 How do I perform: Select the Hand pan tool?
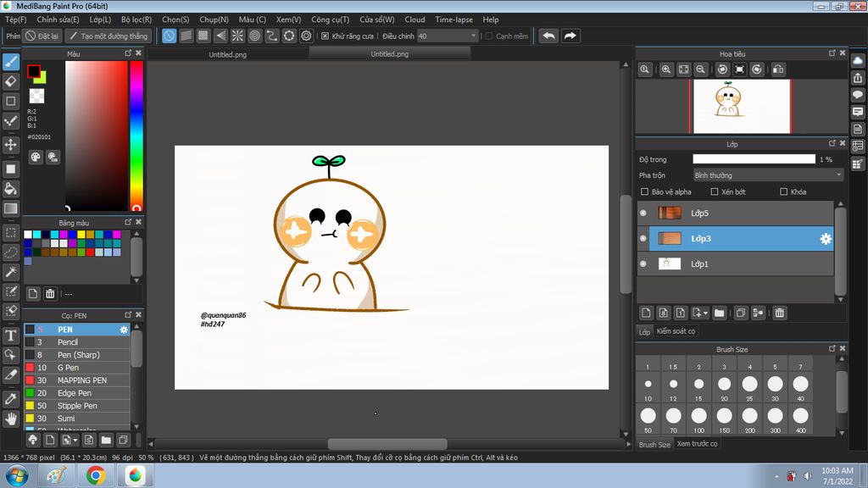11,419
